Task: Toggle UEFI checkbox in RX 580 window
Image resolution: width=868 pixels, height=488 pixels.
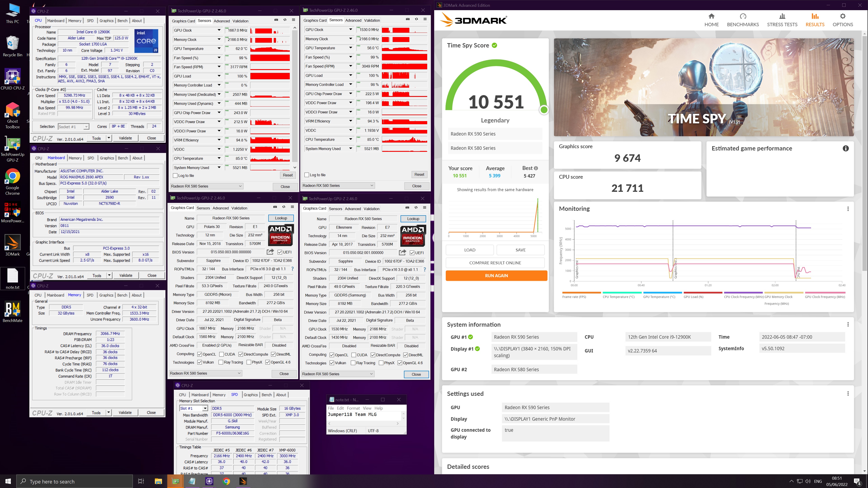Action: (412, 253)
